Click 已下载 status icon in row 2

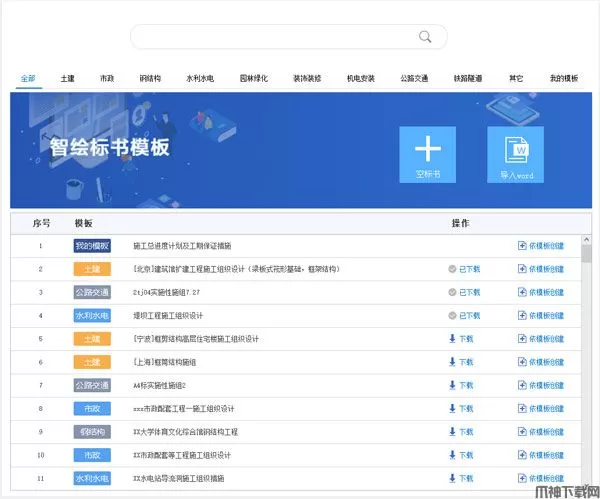[x=453, y=269]
